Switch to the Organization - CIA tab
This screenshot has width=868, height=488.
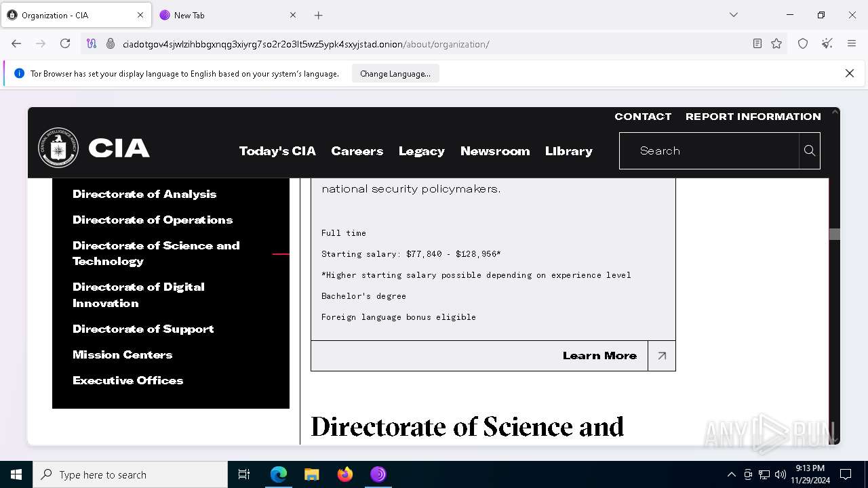[76, 15]
